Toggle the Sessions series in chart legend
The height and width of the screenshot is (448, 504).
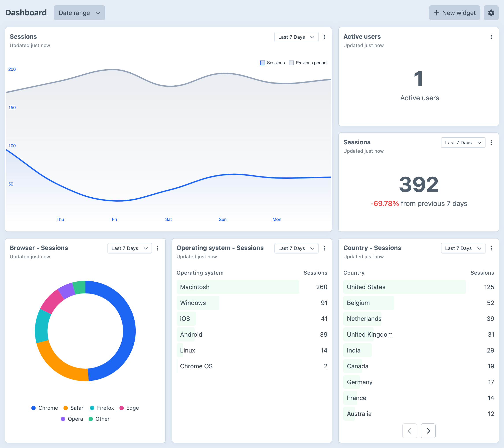pyautogui.click(x=272, y=63)
